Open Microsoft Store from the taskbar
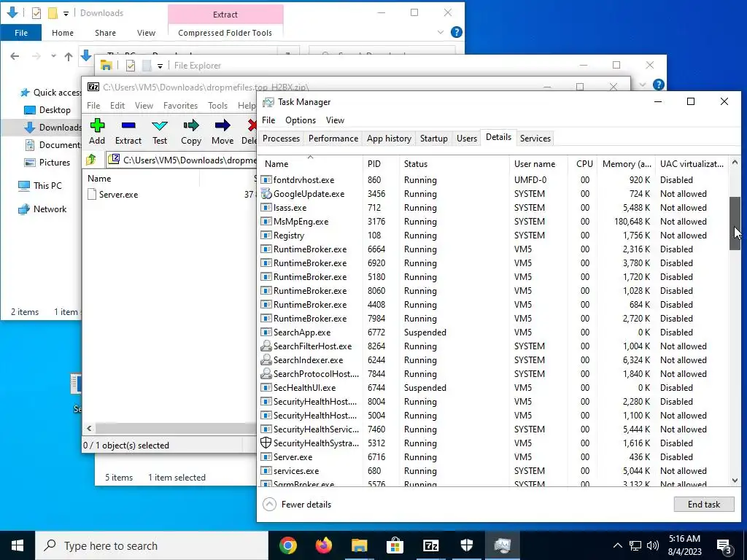 [395, 545]
